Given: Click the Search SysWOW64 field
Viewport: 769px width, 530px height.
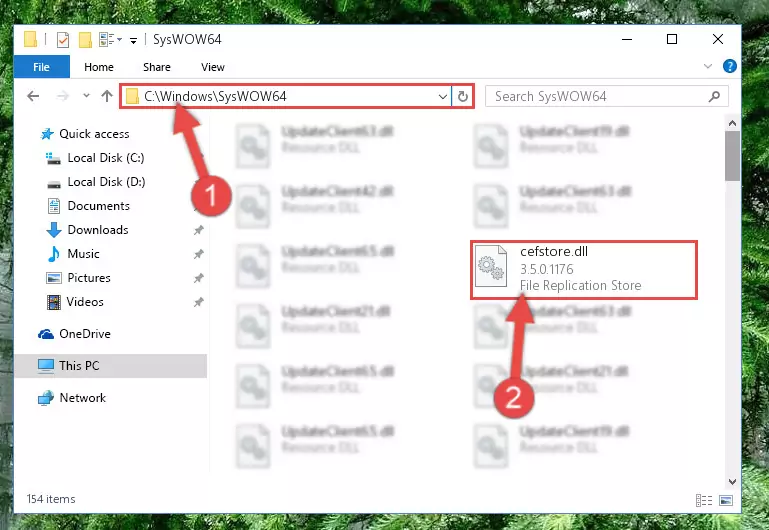Looking at the screenshot, I should [x=607, y=96].
